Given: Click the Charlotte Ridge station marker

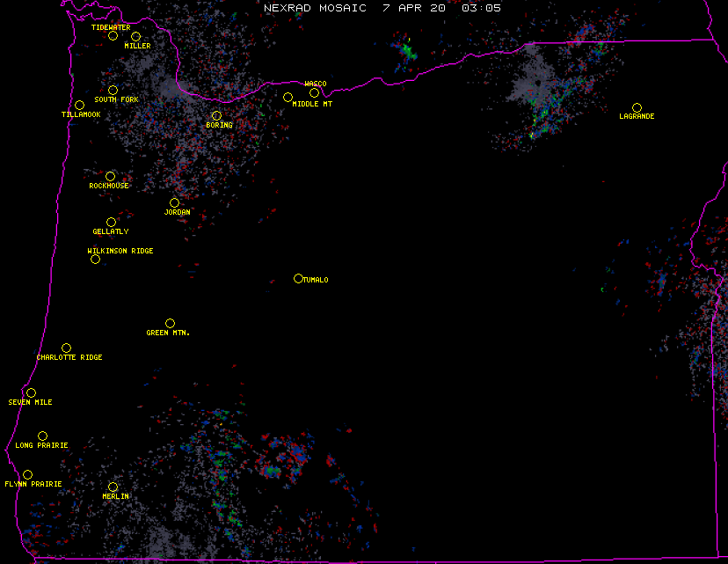Looking at the screenshot, I should [66, 348].
